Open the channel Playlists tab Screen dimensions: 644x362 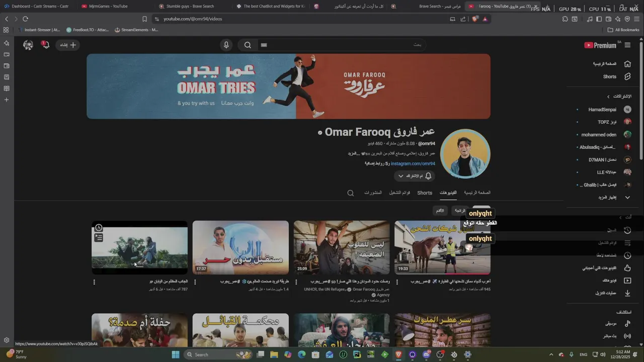399,193
